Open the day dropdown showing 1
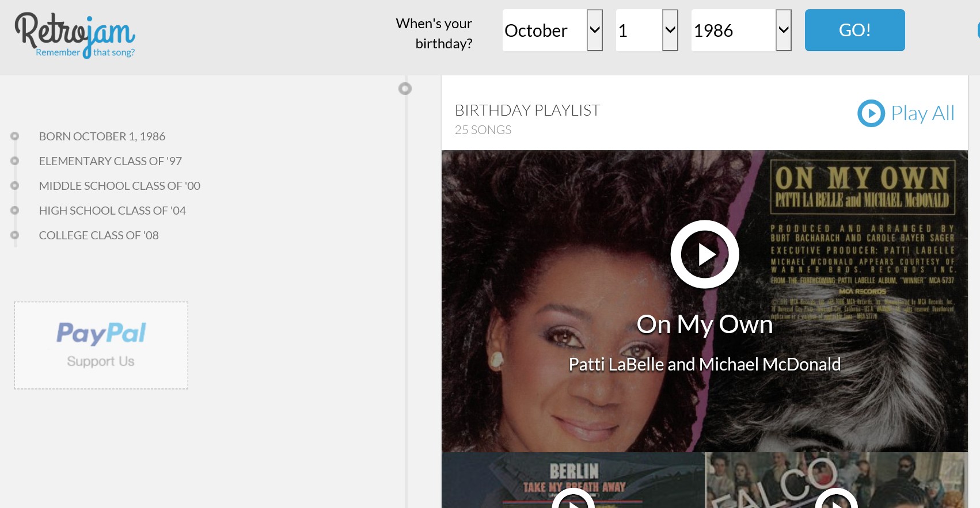Image resolution: width=980 pixels, height=508 pixels. click(647, 30)
